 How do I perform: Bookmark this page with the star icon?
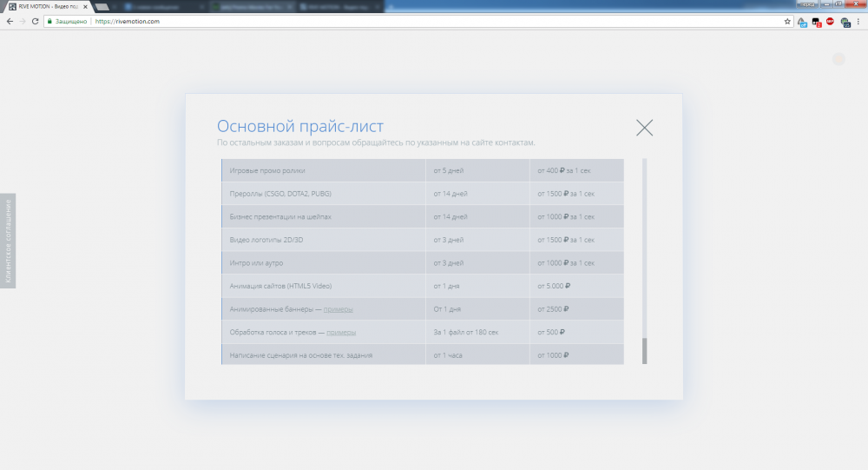[x=787, y=21]
